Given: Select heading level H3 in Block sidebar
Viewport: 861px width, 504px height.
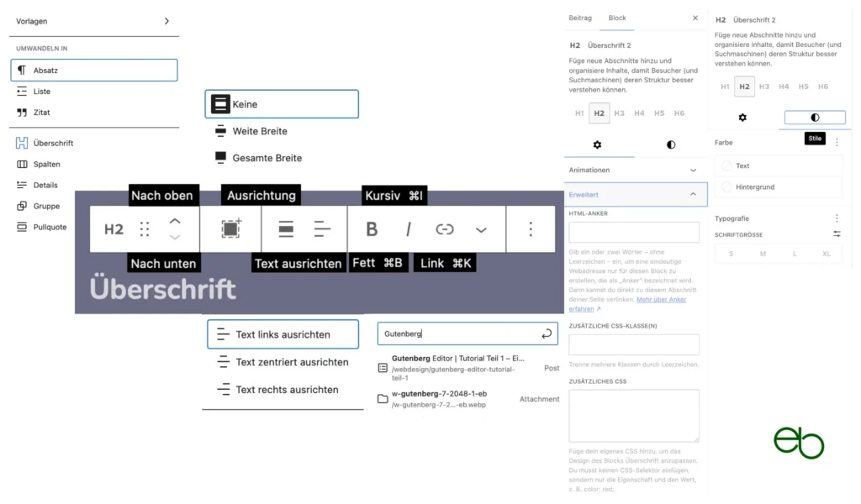Looking at the screenshot, I should 620,113.
